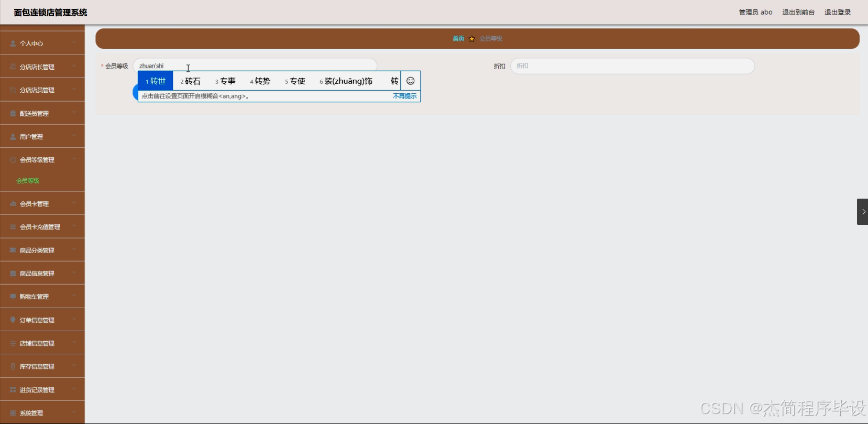This screenshot has height=424, width=868.
Task: Click the 配送员管理 sidebar icon
Action: tap(13, 113)
